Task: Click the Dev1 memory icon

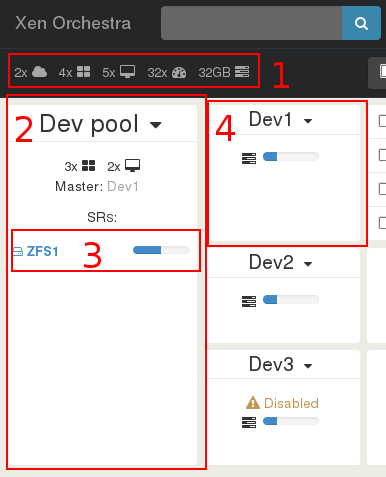Action: pyautogui.click(x=249, y=158)
